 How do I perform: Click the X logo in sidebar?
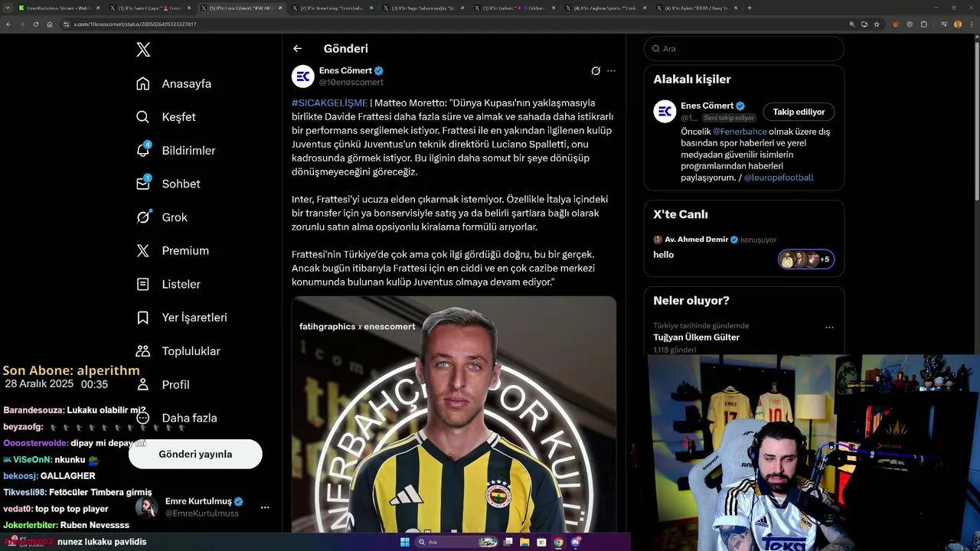(143, 50)
